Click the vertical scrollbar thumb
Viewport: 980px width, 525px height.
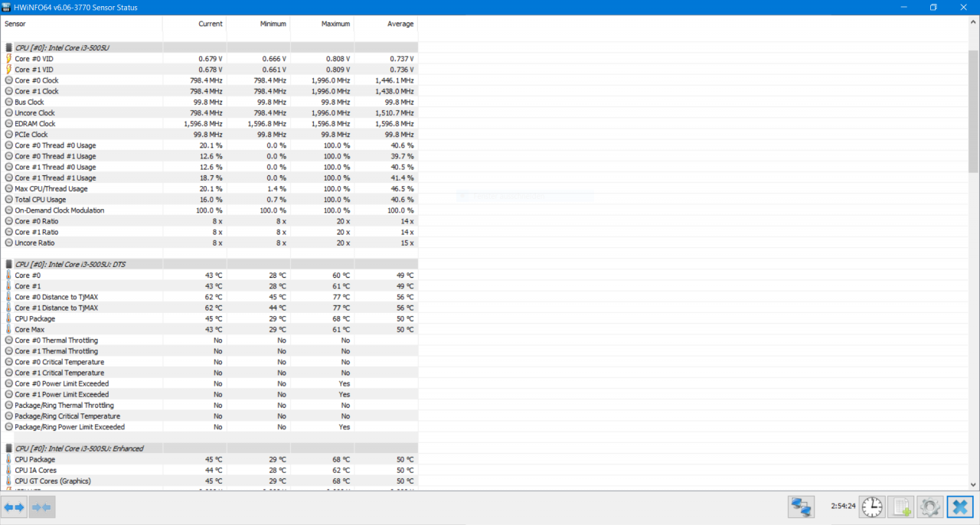tap(973, 111)
